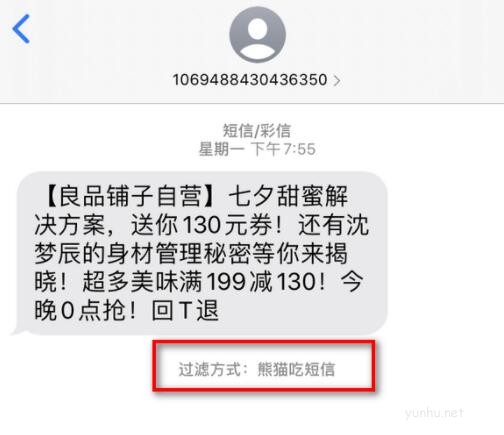Open the gray contact avatar
This screenshot has height=435, width=504.
[x=257, y=35]
